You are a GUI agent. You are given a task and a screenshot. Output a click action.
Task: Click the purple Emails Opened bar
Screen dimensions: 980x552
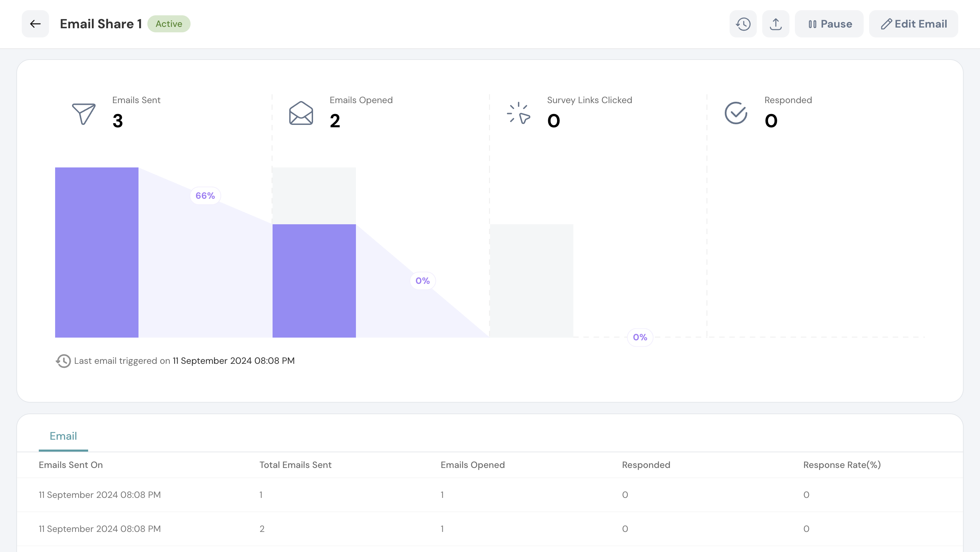click(314, 281)
